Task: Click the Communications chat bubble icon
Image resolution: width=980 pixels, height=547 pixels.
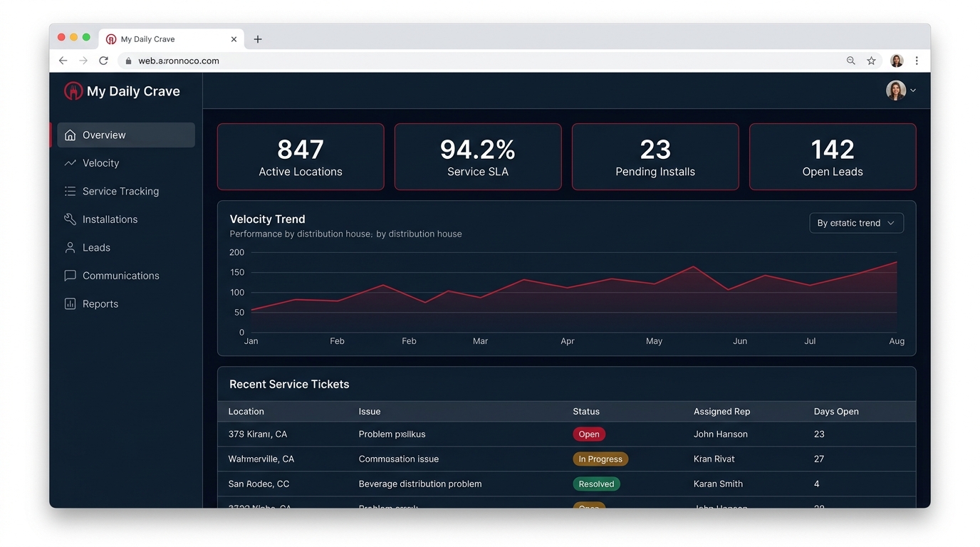Action: click(70, 276)
